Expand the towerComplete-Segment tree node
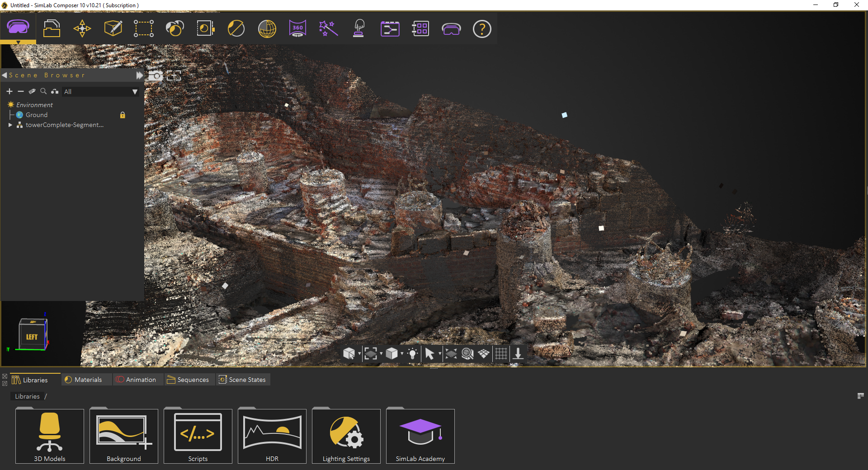Image resolution: width=868 pixels, height=470 pixels. [x=10, y=125]
